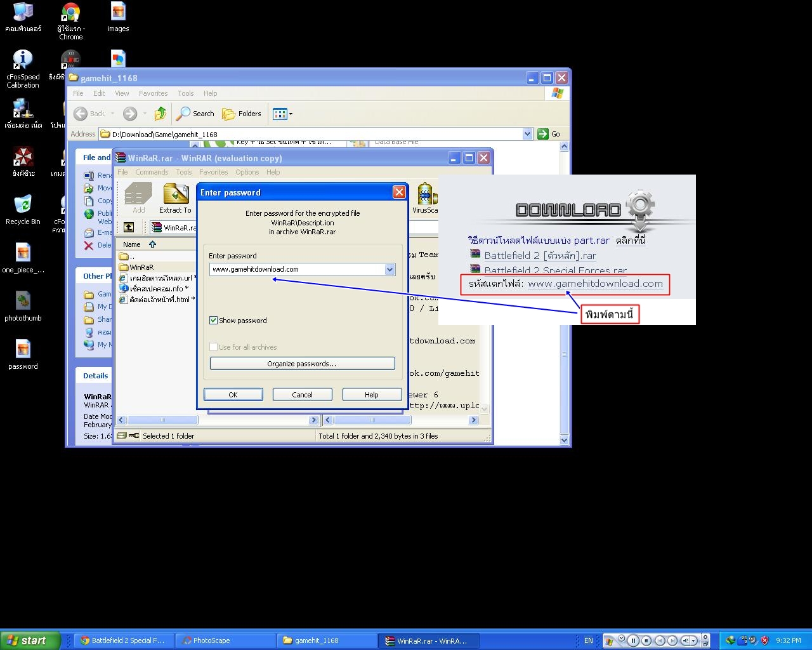This screenshot has height=650, width=812.
Task: Open the Windows Start menu
Action: tap(30, 640)
